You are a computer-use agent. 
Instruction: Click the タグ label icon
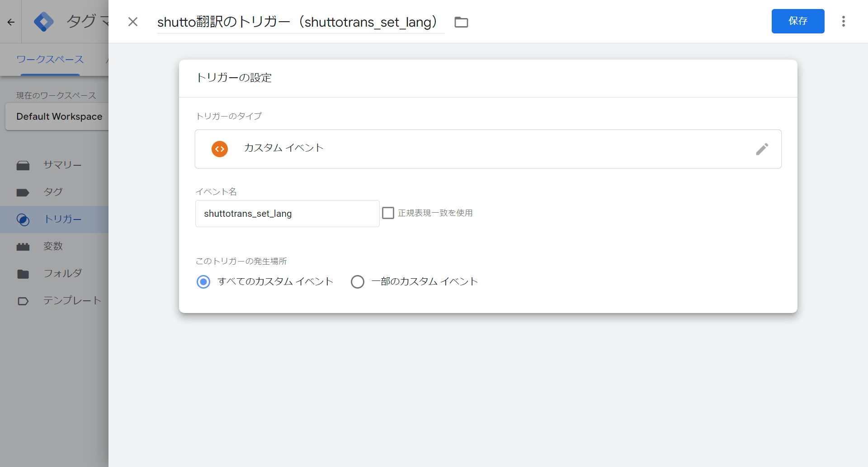pyautogui.click(x=23, y=193)
